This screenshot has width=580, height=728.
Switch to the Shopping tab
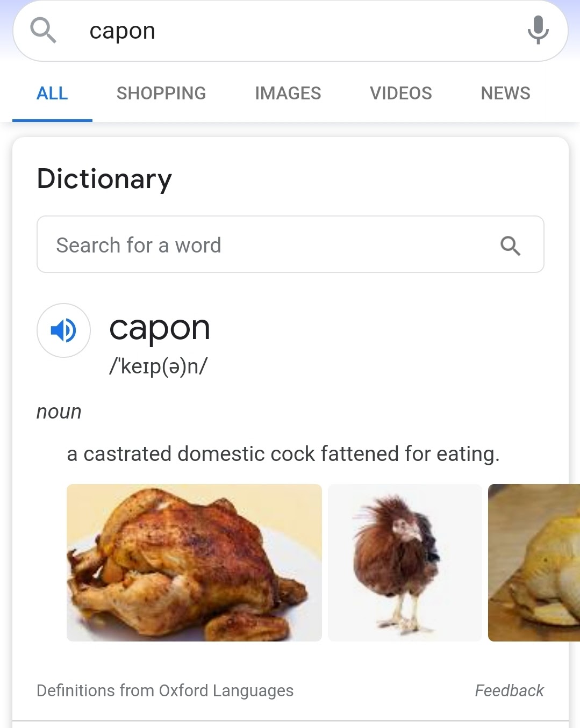[161, 93]
